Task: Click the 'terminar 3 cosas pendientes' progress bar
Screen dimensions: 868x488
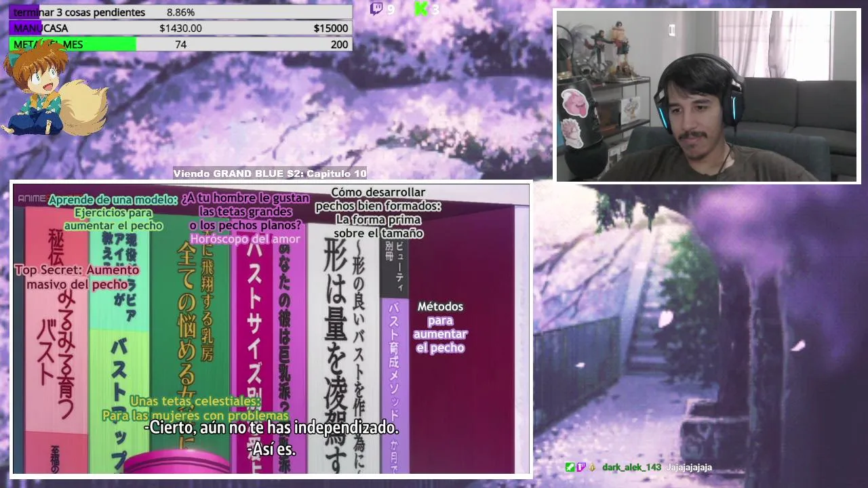Action: tap(180, 12)
